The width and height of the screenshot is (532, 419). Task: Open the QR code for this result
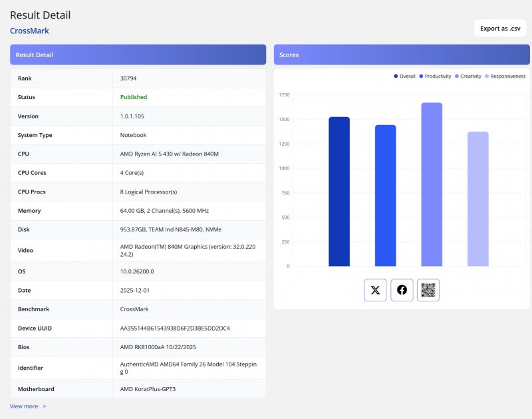pyautogui.click(x=428, y=290)
